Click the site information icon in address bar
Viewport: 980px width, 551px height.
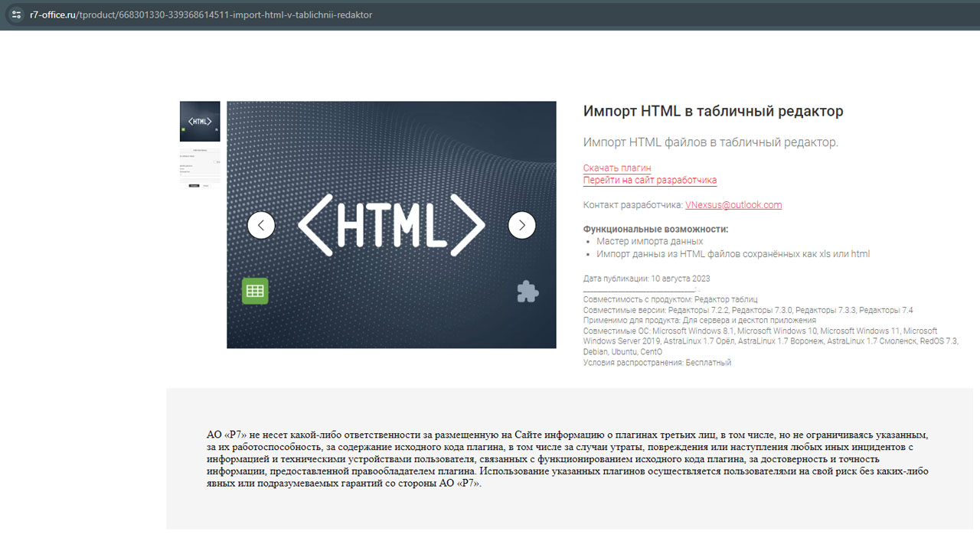click(x=17, y=15)
